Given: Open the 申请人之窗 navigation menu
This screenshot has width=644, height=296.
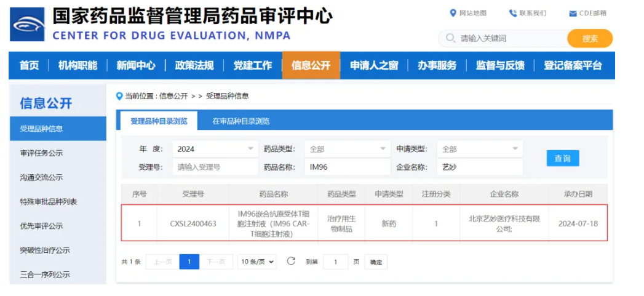Looking at the screenshot, I should [x=374, y=65].
